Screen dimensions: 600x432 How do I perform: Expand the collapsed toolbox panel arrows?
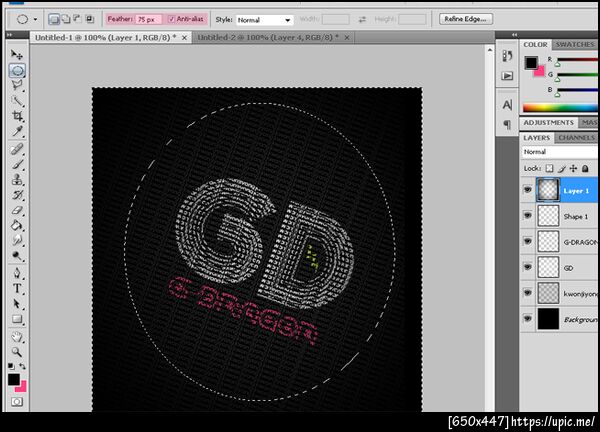[x=10, y=35]
